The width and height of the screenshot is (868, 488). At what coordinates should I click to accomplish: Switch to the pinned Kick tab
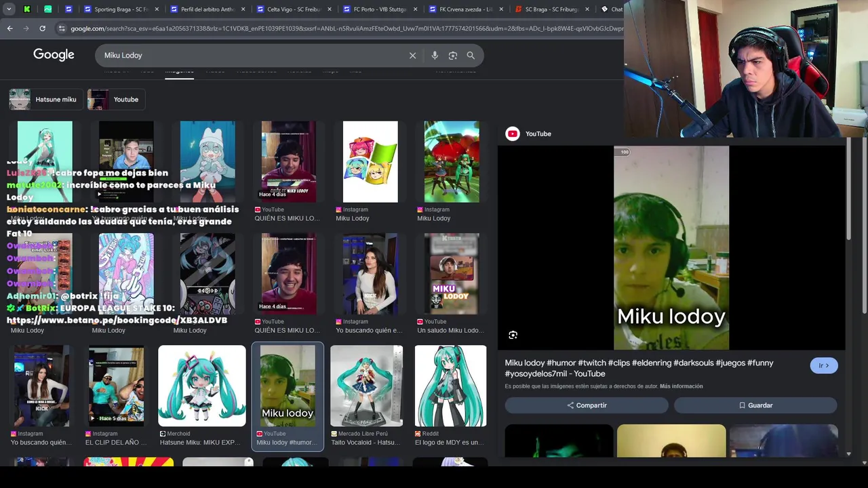click(x=26, y=9)
